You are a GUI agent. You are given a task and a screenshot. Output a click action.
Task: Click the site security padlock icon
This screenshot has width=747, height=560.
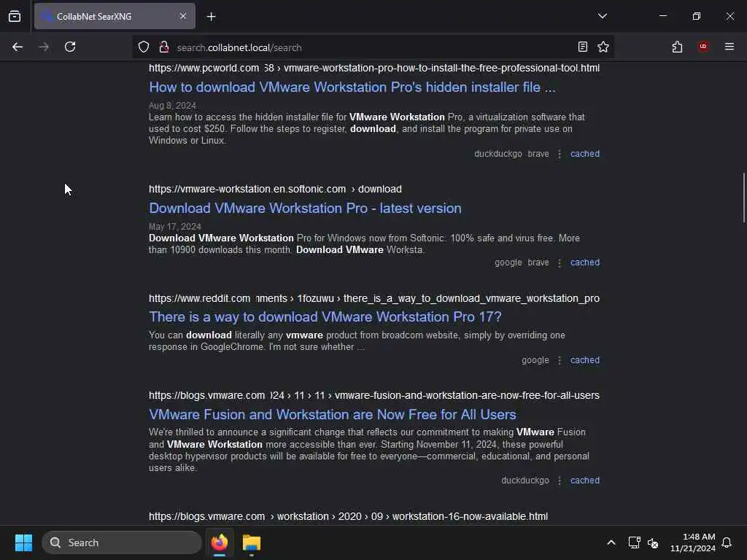pyautogui.click(x=164, y=47)
